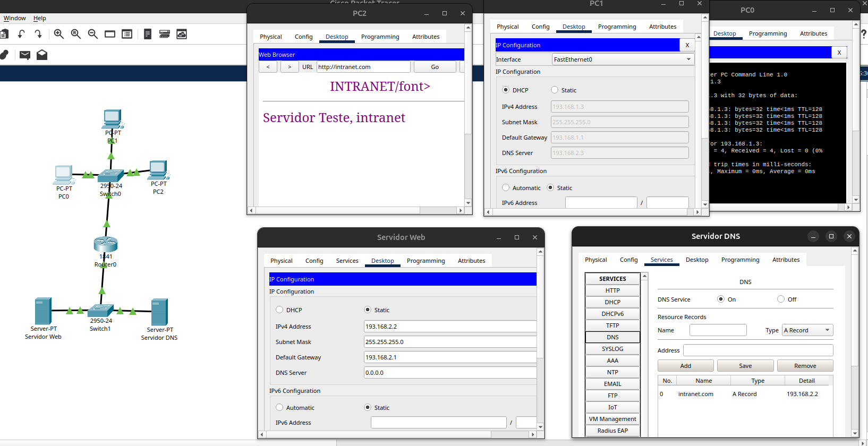Select the Switch1 device icon

pos(100,311)
